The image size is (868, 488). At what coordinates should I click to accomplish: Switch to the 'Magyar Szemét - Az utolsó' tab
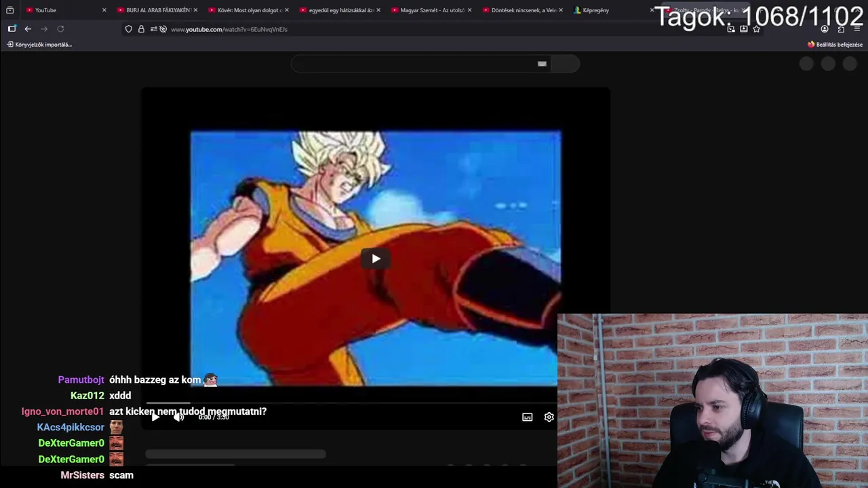pyautogui.click(x=431, y=10)
